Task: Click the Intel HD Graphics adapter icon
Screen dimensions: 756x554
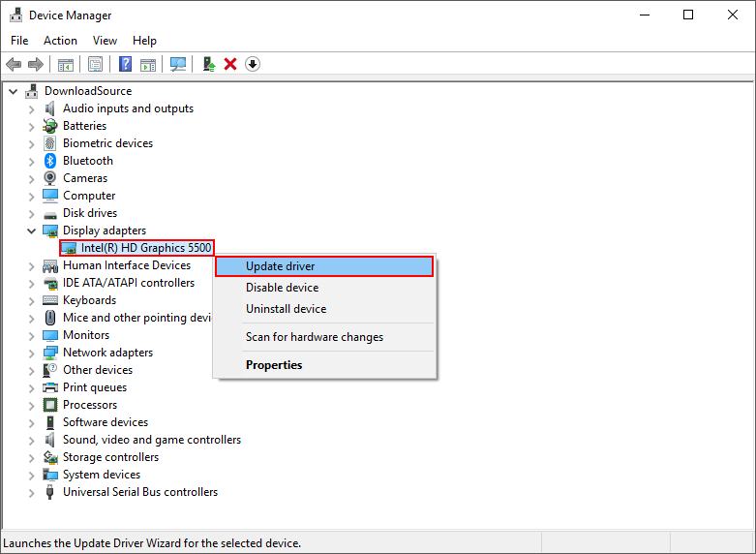Action: pyautogui.click(x=70, y=248)
